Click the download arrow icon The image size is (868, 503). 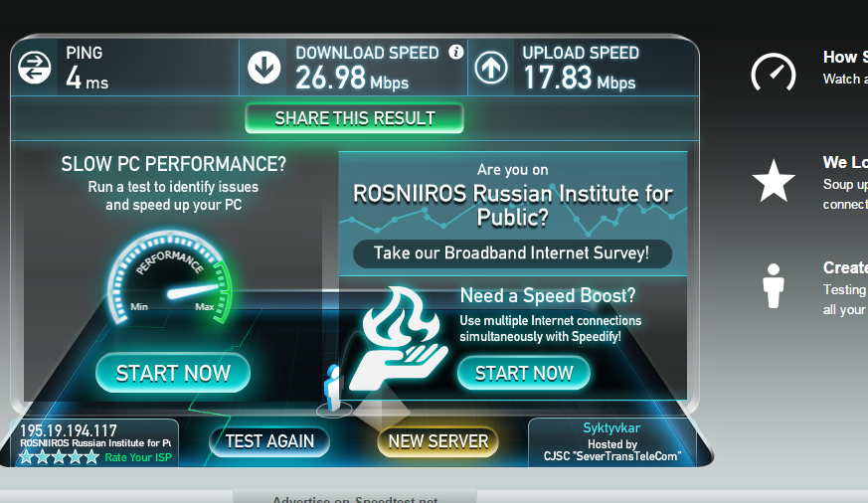(x=263, y=68)
